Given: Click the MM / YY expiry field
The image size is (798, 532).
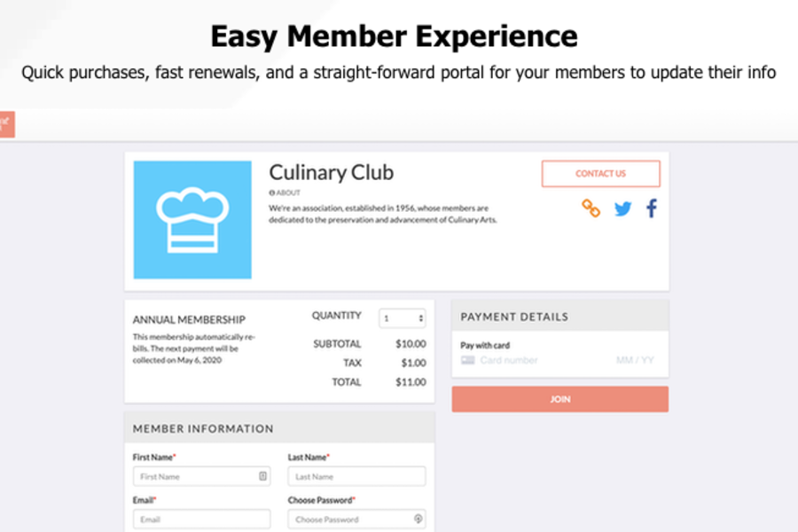Looking at the screenshot, I should click(636, 360).
